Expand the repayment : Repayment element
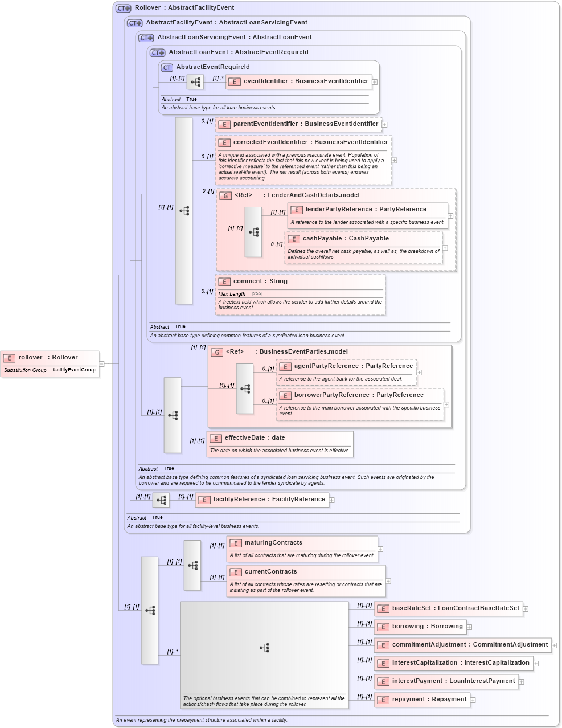The image size is (562, 728). [x=472, y=700]
